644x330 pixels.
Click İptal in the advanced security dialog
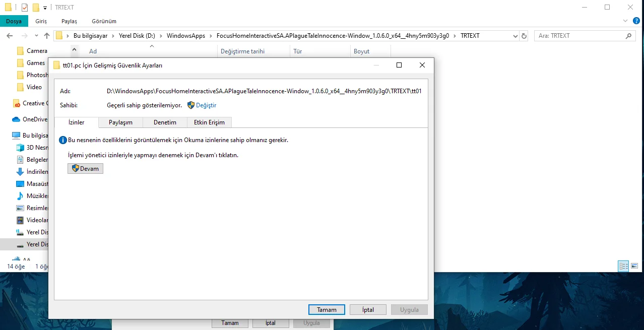click(368, 310)
